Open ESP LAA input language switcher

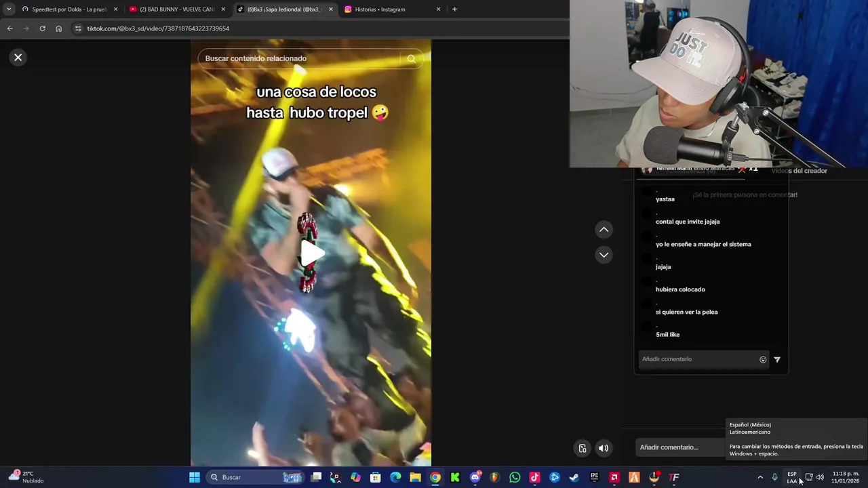coord(792,477)
